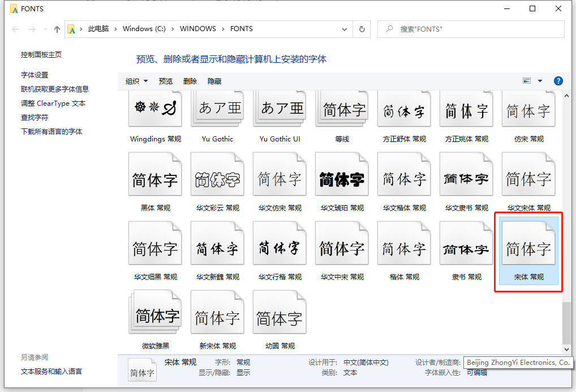576x392 pixels.
Task: Click the scrollbar up arrow
Action: point(566,96)
